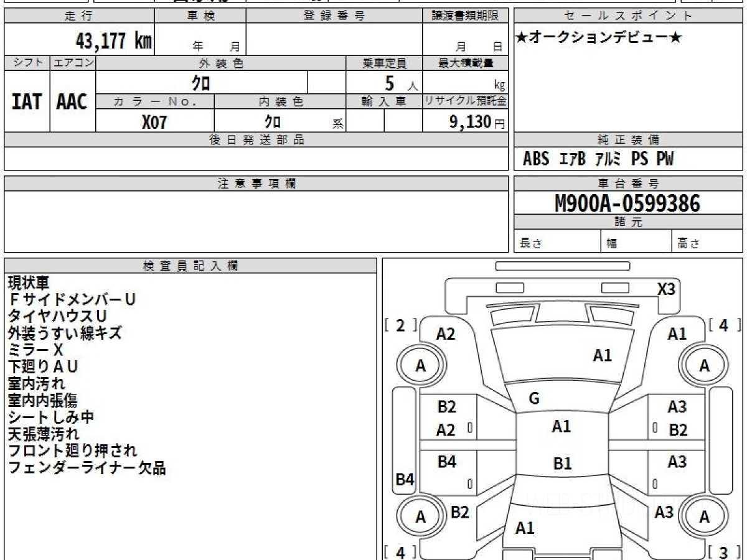Select the note ＦサイドメンバーＵ

coord(72,300)
